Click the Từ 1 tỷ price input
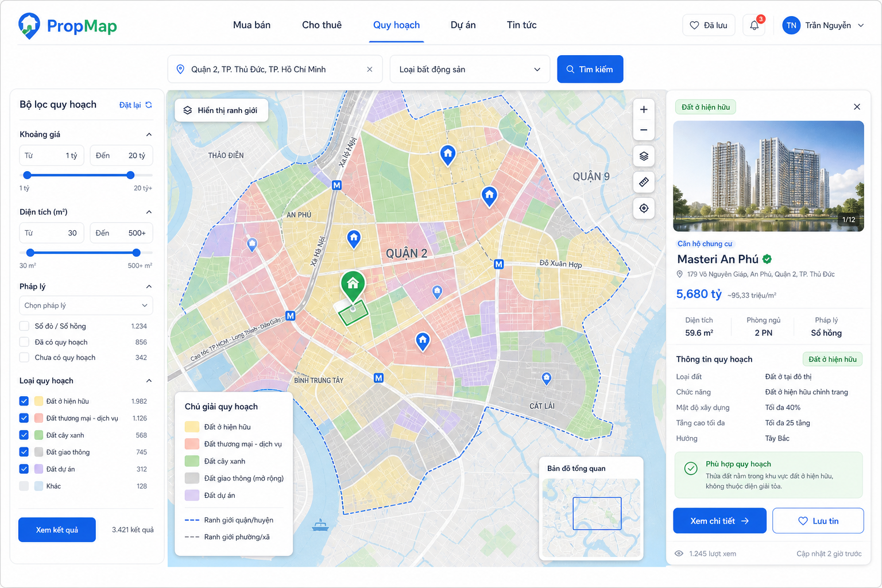 pos(52,156)
